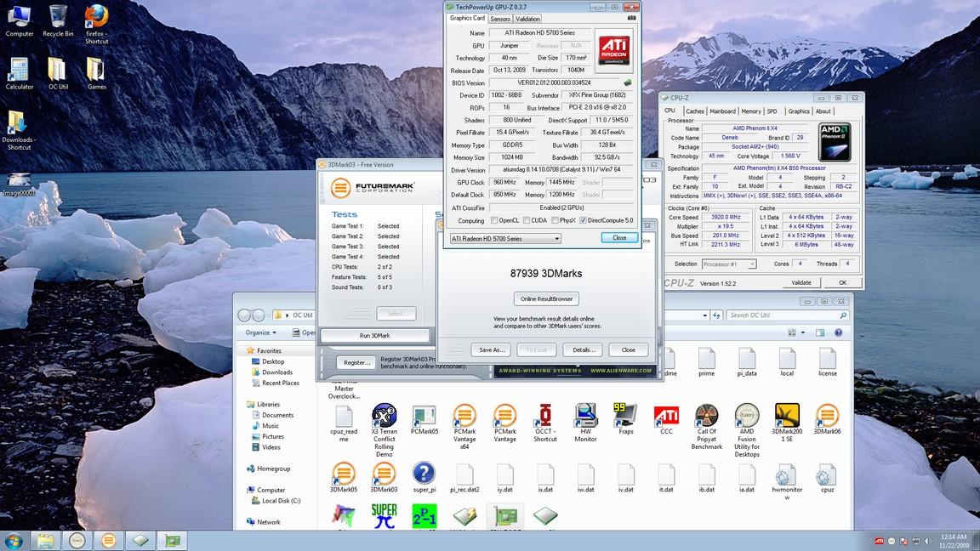The height and width of the screenshot is (551, 980).
Task: Select the Fraps shortcut icon
Action: click(x=625, y=419)
